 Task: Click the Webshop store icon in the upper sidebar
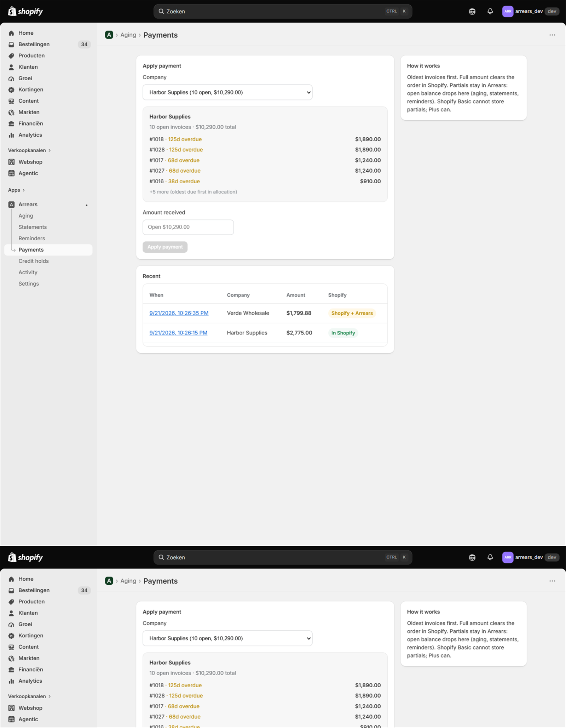pyautogui.click(x=11, y=162)
